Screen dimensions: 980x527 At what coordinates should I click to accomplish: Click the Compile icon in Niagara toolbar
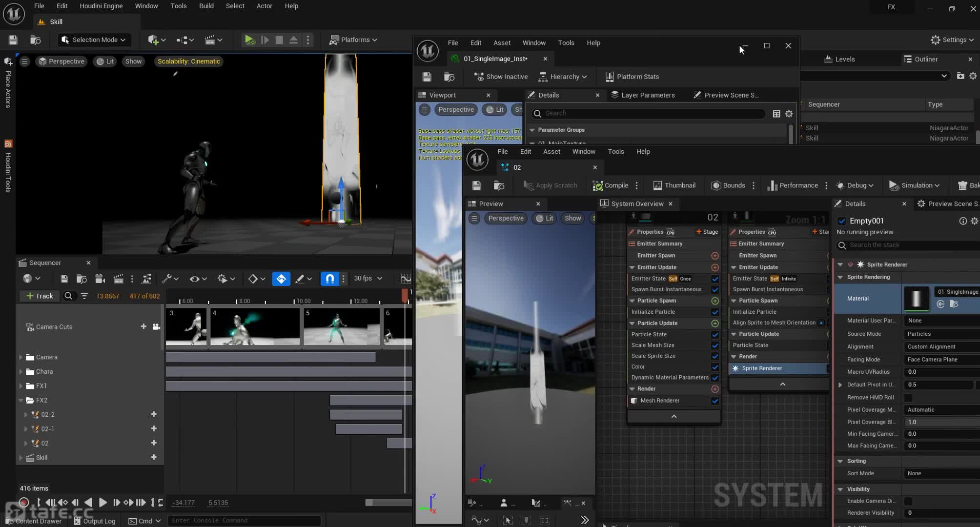point(610,185)
